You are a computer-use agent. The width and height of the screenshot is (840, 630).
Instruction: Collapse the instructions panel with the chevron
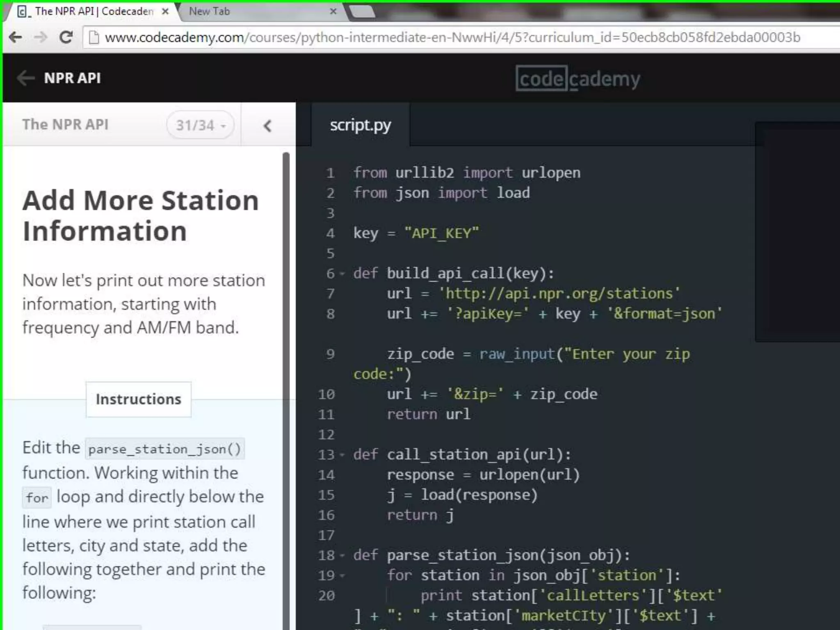tap(268, 126)
